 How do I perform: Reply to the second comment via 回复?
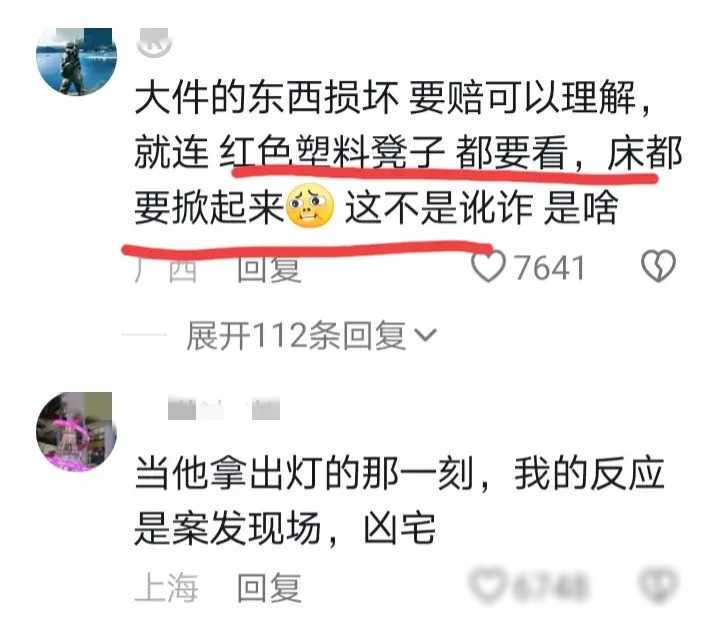click(x=269, y=588)
